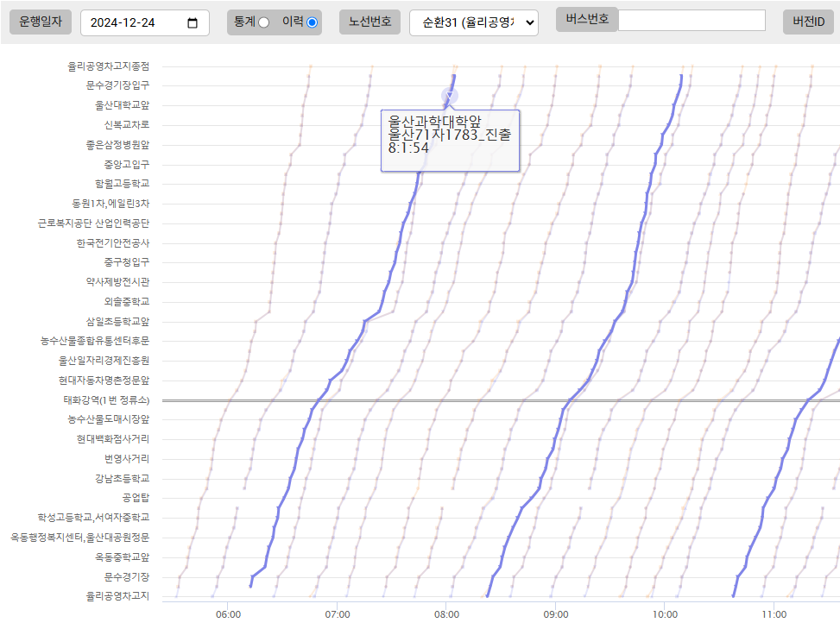Image resolution: width=840 pixels, height=629 pixels.
Task: Click the 버스번호 label button
Action: [587, 20]
